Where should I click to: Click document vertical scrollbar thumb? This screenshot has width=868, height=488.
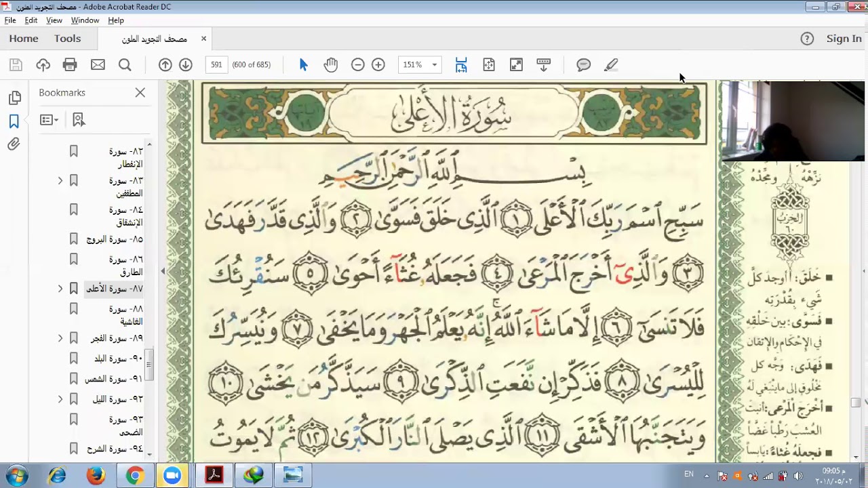click(856, 403)
